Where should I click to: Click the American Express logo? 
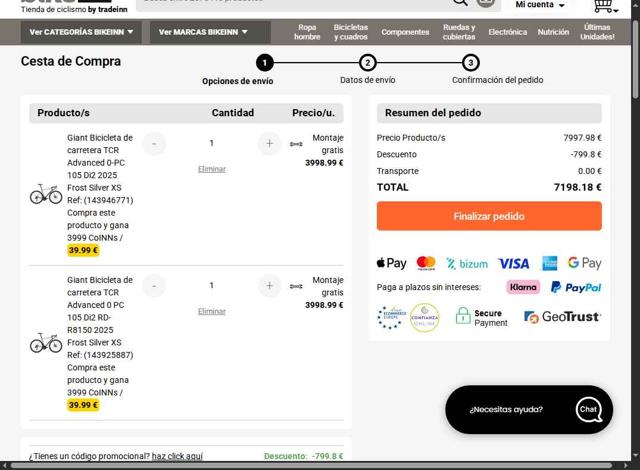point(549,264)
